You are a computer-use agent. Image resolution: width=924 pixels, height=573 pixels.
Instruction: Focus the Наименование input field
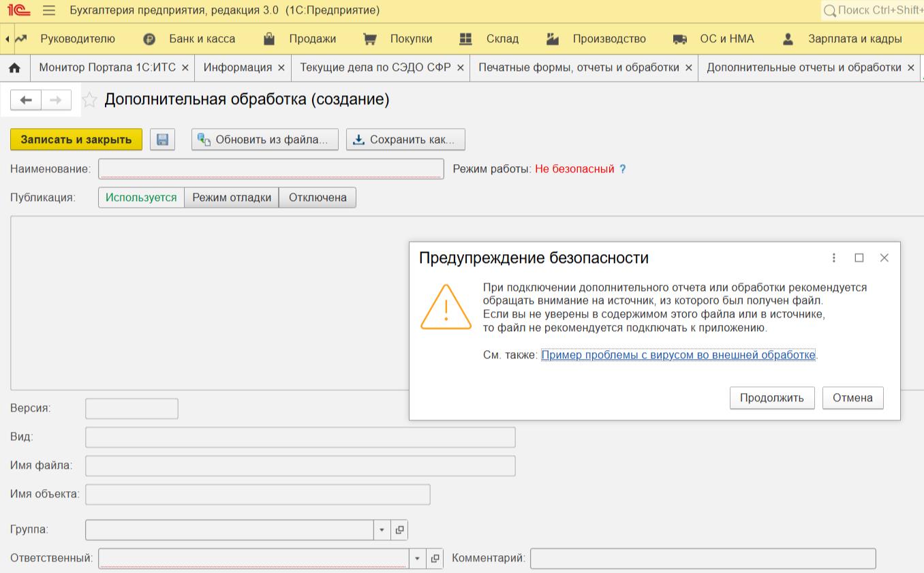tap(271, 168)
